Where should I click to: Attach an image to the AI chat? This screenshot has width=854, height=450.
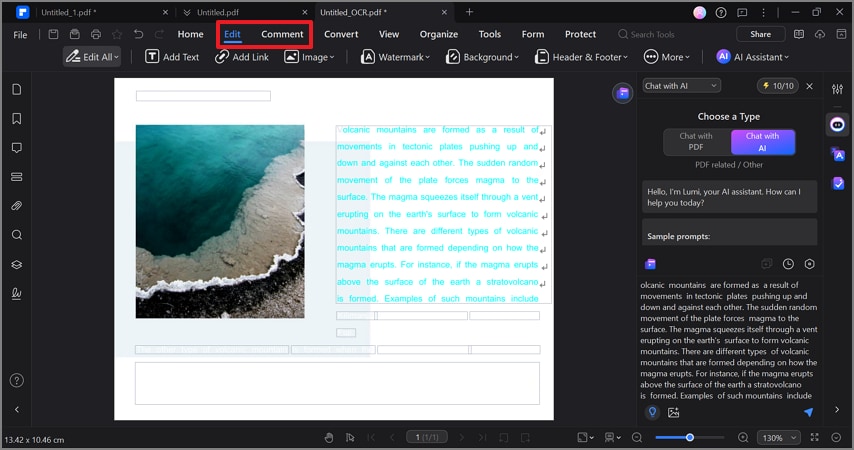pos(674,412)
